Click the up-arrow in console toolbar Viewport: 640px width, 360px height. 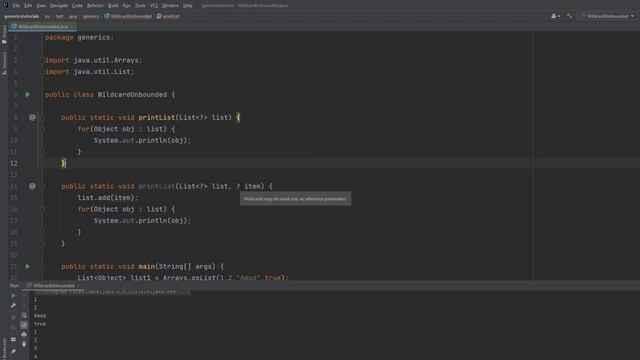pos(24,296)
